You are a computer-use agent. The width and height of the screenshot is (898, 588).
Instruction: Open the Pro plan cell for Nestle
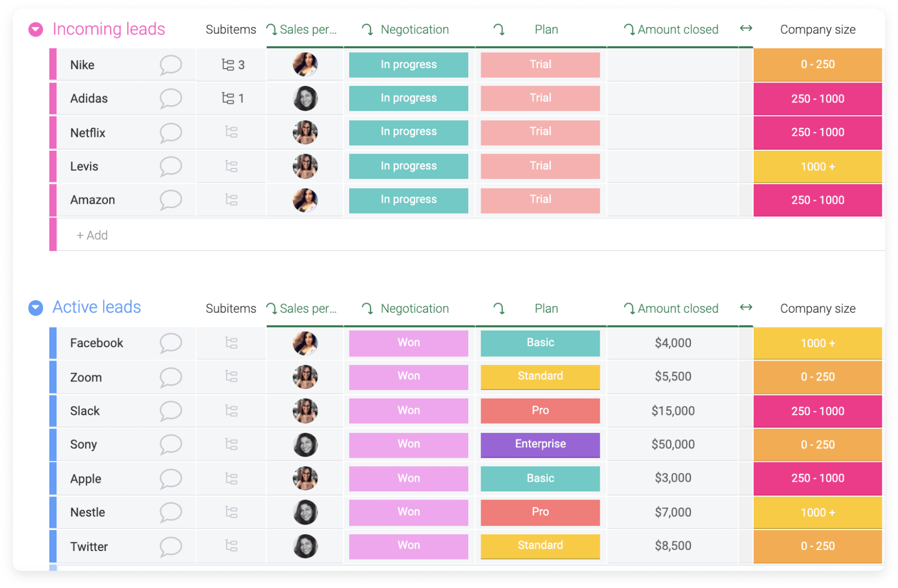pos(540,512)
